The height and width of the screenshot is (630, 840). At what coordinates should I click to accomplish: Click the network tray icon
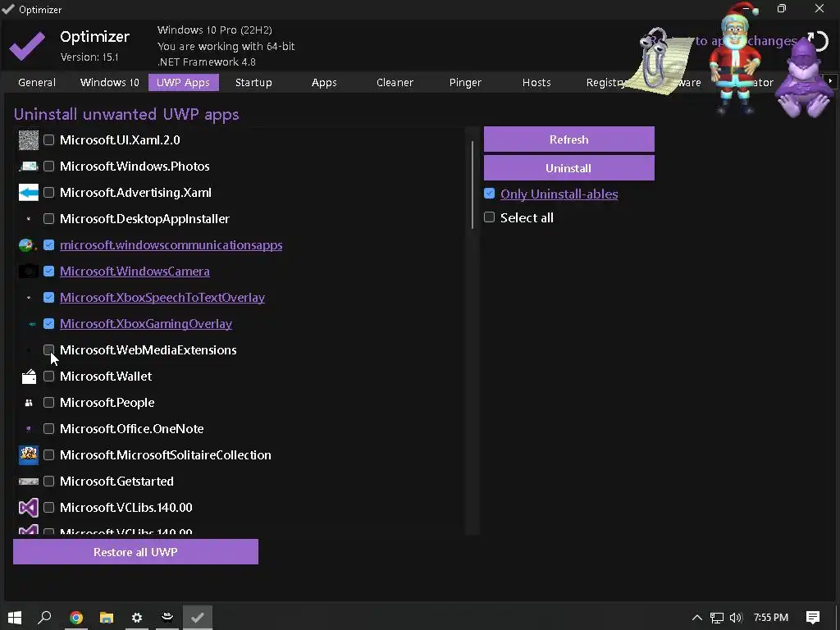click(717, 618)
